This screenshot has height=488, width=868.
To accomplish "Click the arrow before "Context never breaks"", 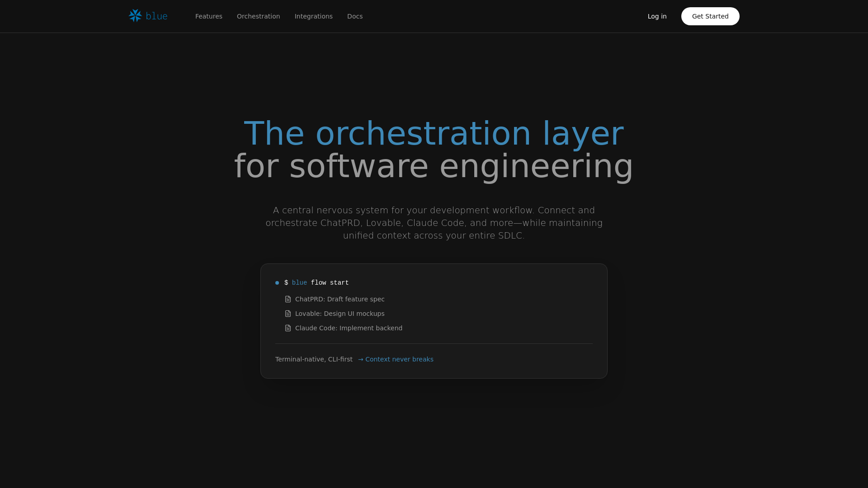I will [361, 360].
